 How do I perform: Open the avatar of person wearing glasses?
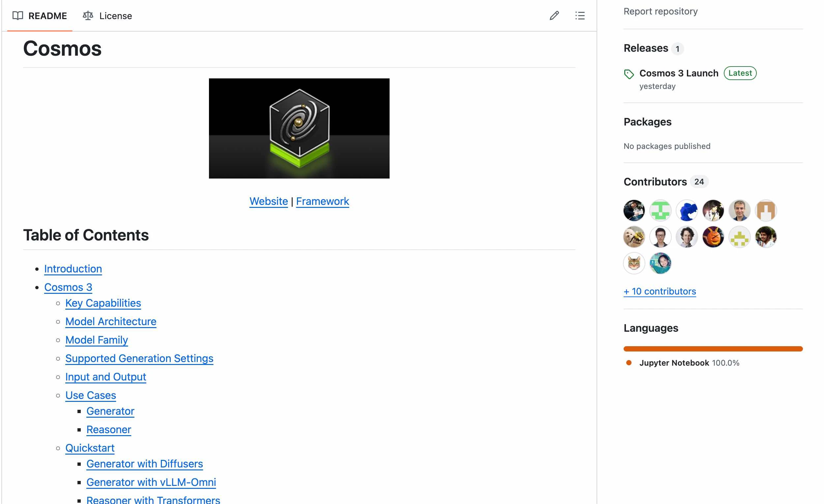[x=660, y=237]
